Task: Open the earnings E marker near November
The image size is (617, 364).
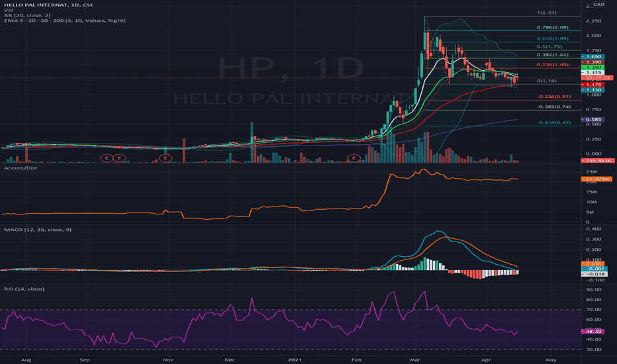Action: (x=166, y=158)
